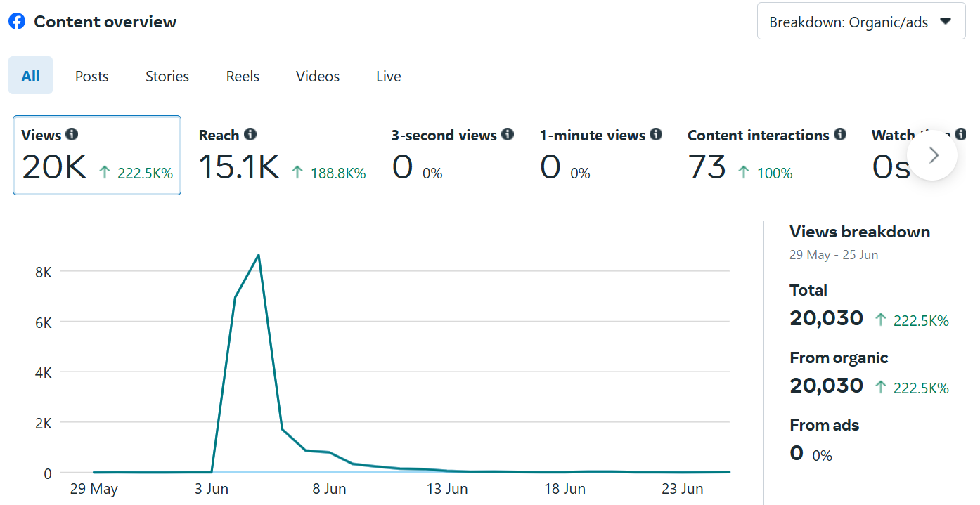Select the All tab

tap(30, 76)
